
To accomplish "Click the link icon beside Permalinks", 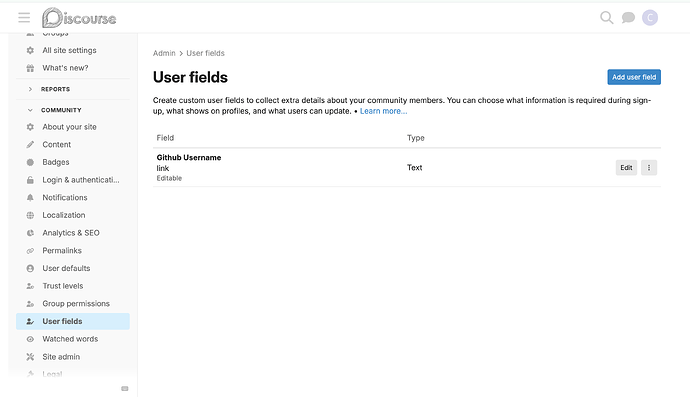I will pyautogui.click(x=30, y=250).
